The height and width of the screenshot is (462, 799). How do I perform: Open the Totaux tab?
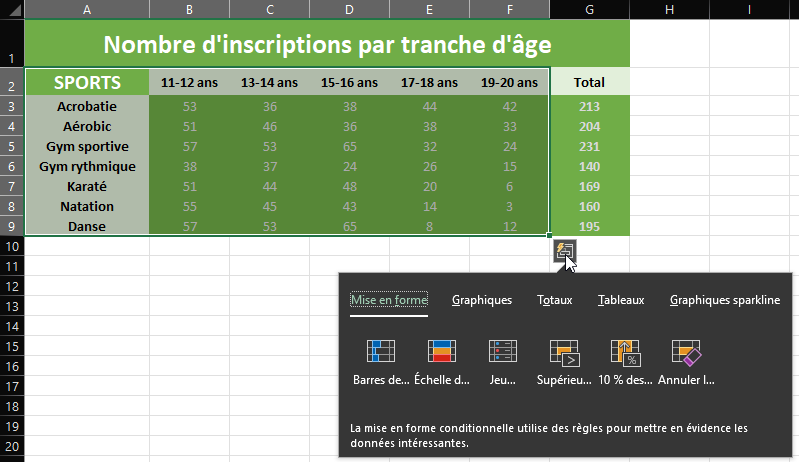pyautogui.click(x=555, y=300)
